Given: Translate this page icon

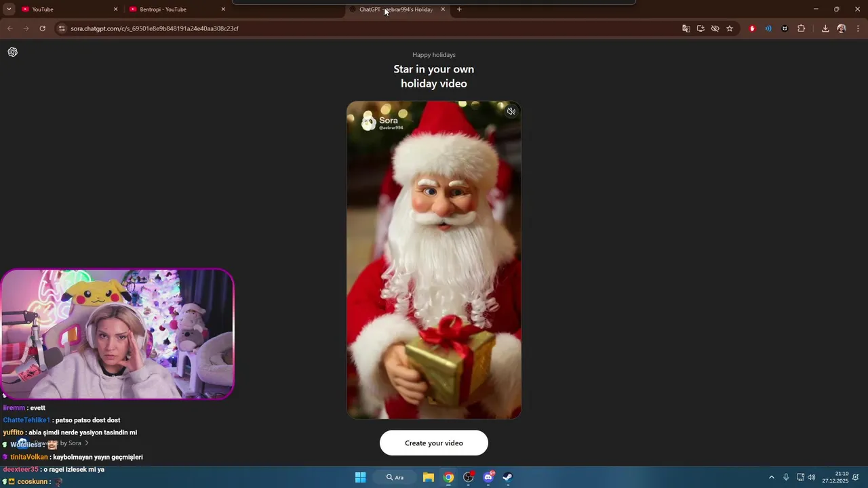Looking at the screenshot, I should [686, 28].
